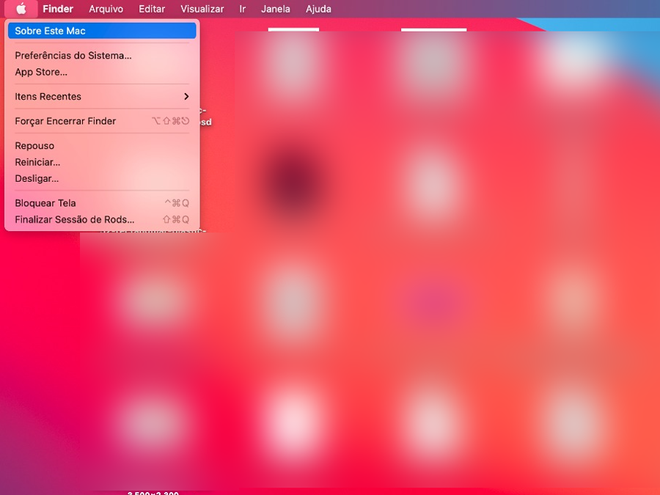Screen dimensions: 660x495
Task: Open the Apple logo menu
Action: click(21, 9)
